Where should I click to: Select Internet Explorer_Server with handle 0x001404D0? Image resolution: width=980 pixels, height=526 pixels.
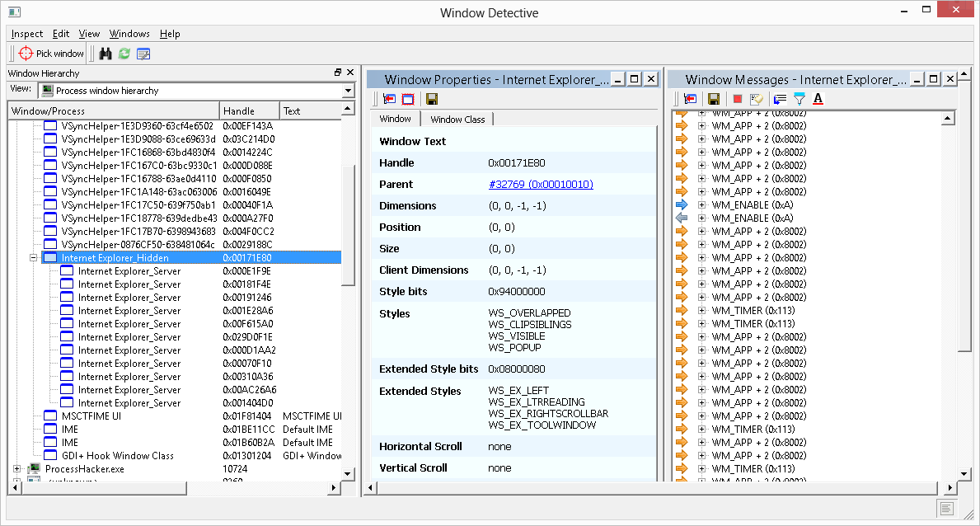[x=200, y=403]
